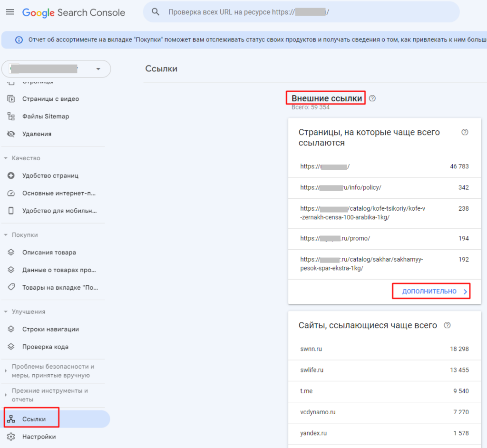Click the speedometer Core Web Vitals icon
This screenshot has width=487, height=448.
tap(11, 193)
